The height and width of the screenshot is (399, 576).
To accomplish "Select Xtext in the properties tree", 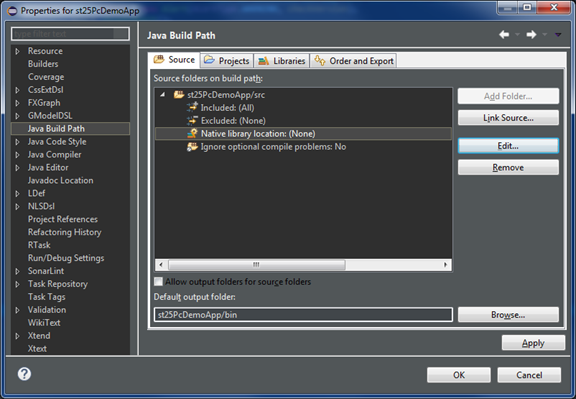I will 37,349.
